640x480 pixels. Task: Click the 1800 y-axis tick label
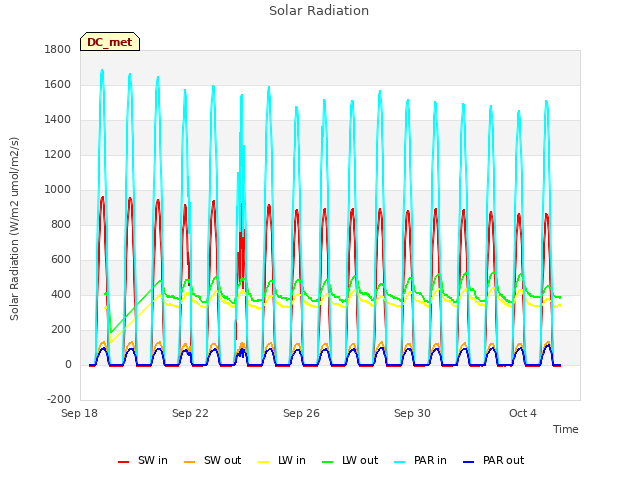click(x=58, y=49)
